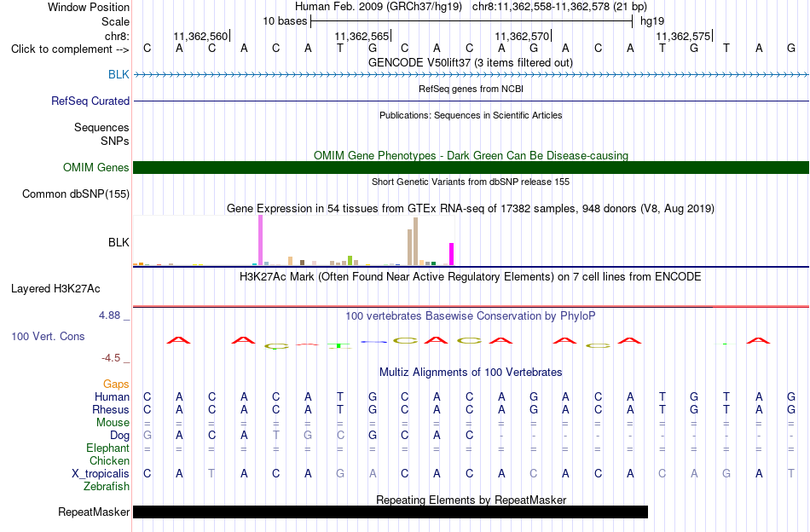
Task: Click the '10 bases' scale bar
Action: (472, 21)
